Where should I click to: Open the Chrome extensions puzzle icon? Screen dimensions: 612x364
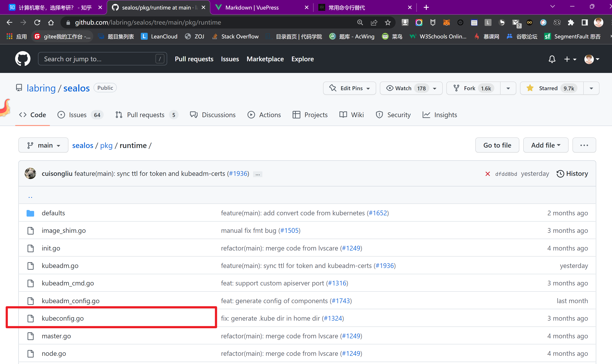[x=571, y=23]
